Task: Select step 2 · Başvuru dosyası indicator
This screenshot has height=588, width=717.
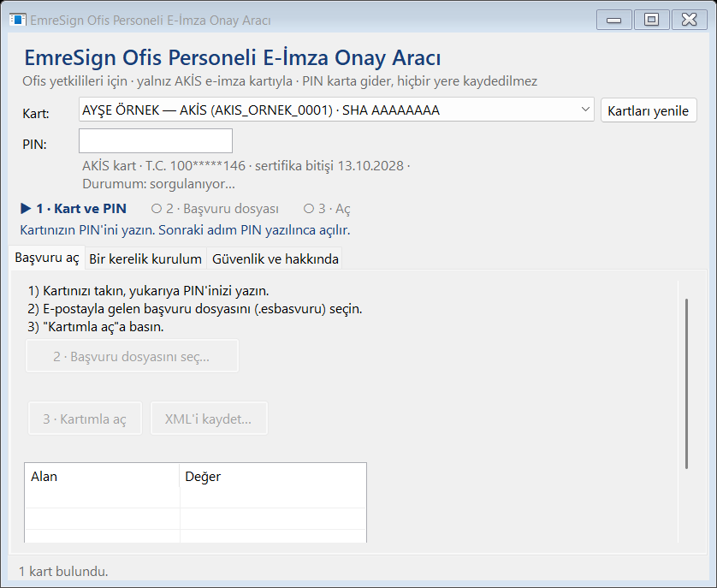Action: (x=215, y=209)
